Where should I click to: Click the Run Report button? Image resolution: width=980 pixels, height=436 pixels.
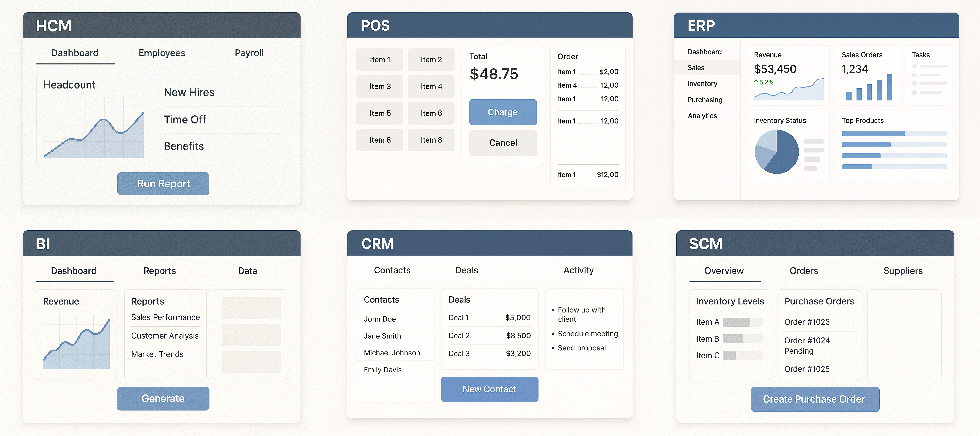163,184
